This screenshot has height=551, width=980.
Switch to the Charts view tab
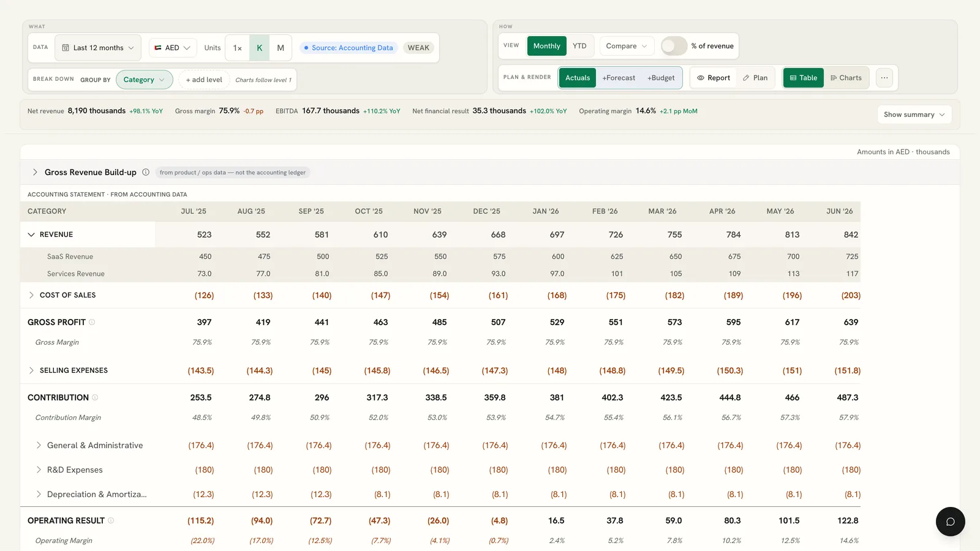846,78
